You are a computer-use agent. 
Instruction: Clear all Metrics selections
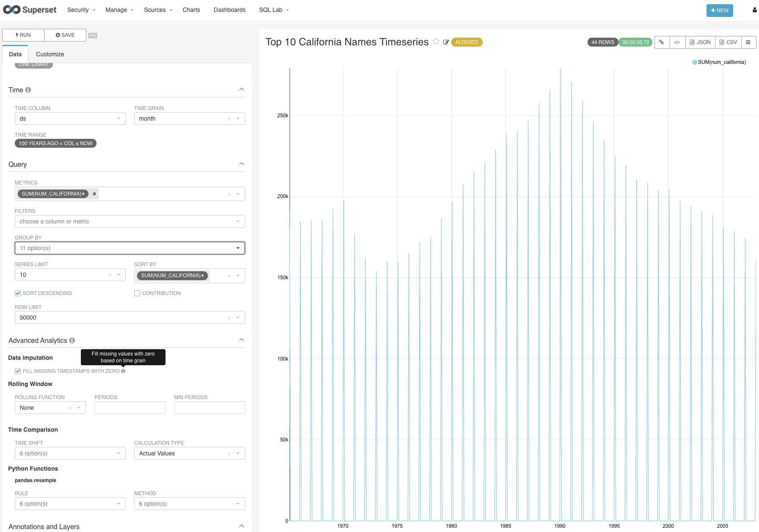click(229, 194)
